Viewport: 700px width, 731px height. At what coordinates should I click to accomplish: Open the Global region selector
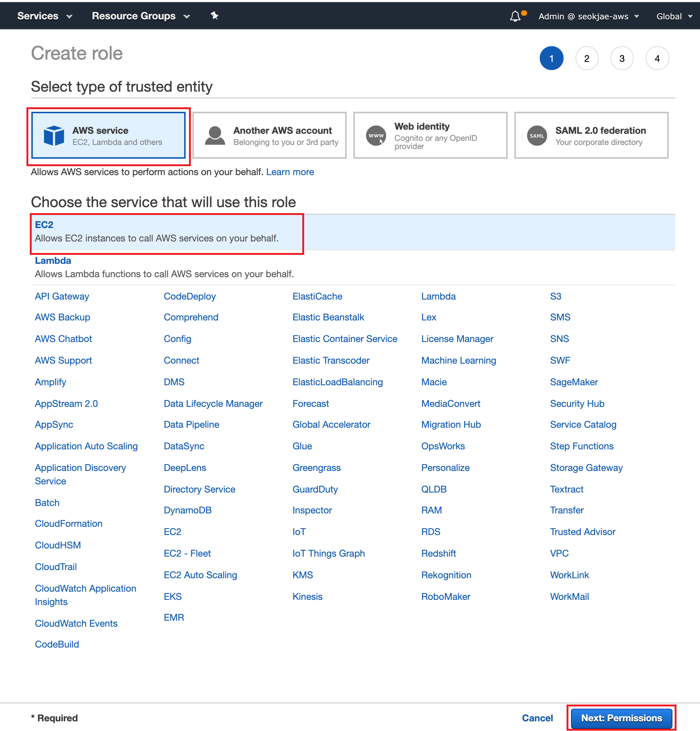coord(674,16)
